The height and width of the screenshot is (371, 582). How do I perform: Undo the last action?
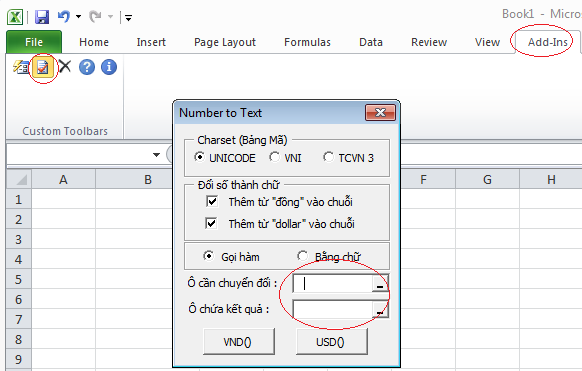pyautogui.click(x=64, y=17)
